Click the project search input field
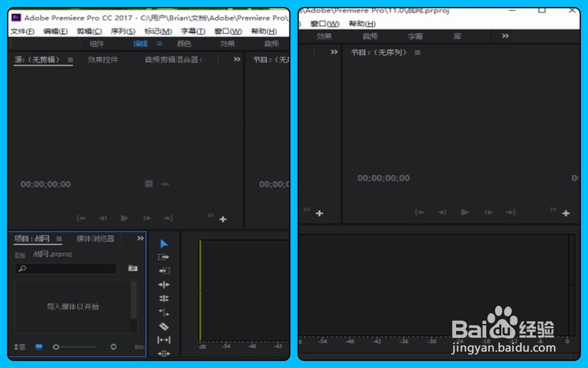Screen dimensions: 588x368 coord(66,268)
